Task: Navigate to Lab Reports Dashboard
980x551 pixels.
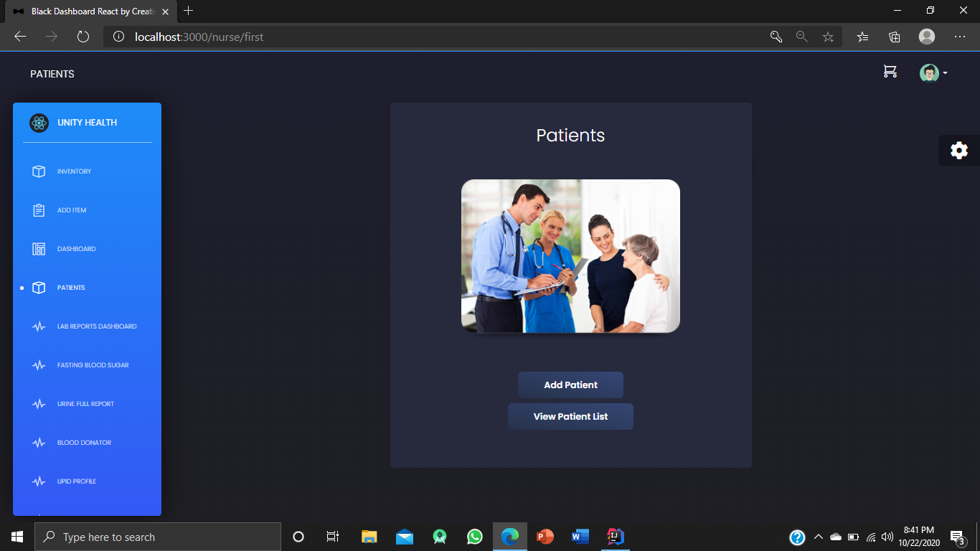Action: pos(97,326)
